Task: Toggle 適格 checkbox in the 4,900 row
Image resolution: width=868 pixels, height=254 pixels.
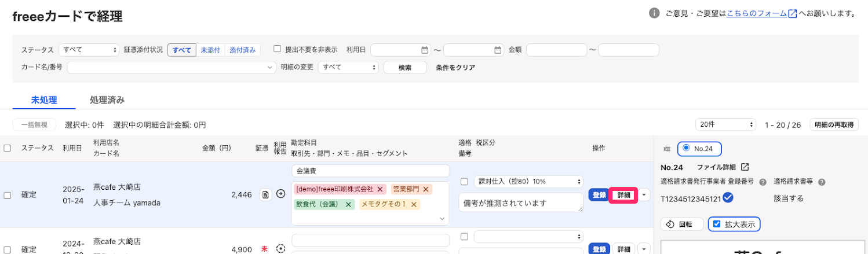Action: [x=464, y=237]
